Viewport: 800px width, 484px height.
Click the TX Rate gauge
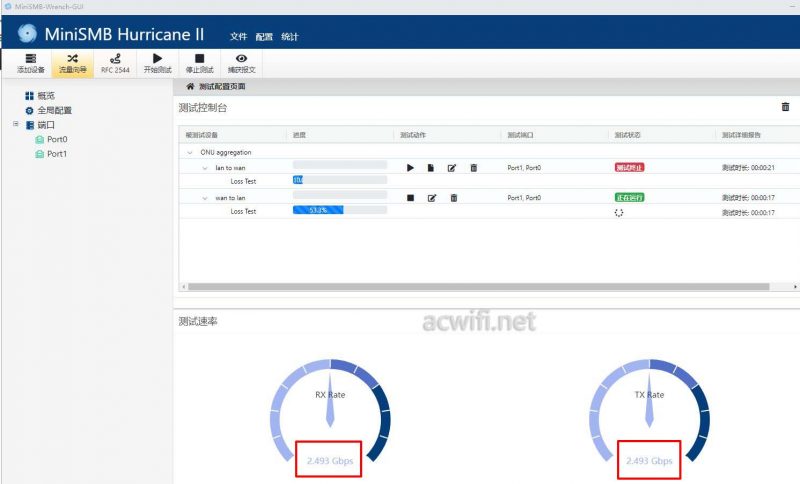pos(649,411)
